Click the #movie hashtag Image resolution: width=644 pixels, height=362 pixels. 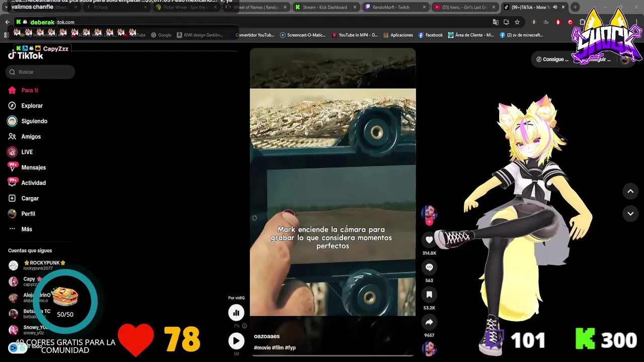[x=262, y=348]
